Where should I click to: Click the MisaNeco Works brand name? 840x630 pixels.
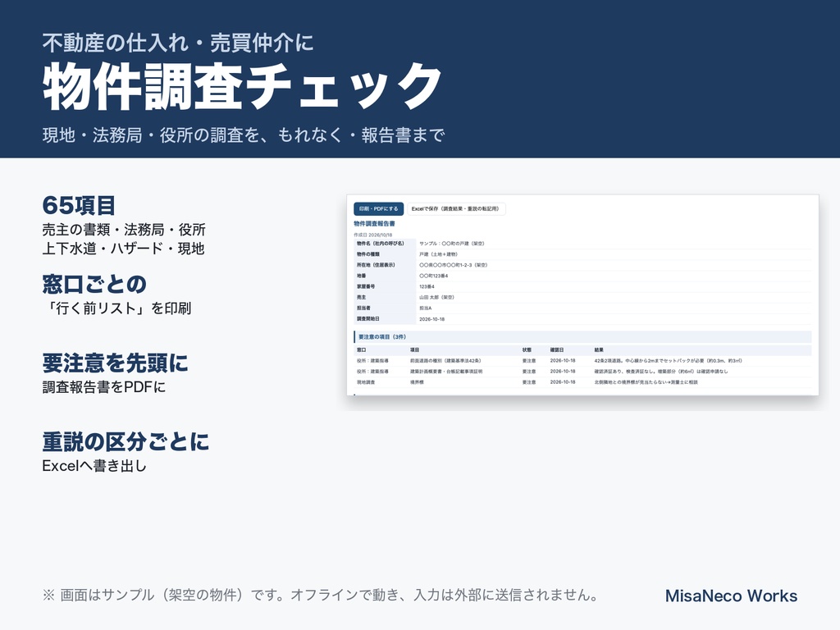coord(731,596)
